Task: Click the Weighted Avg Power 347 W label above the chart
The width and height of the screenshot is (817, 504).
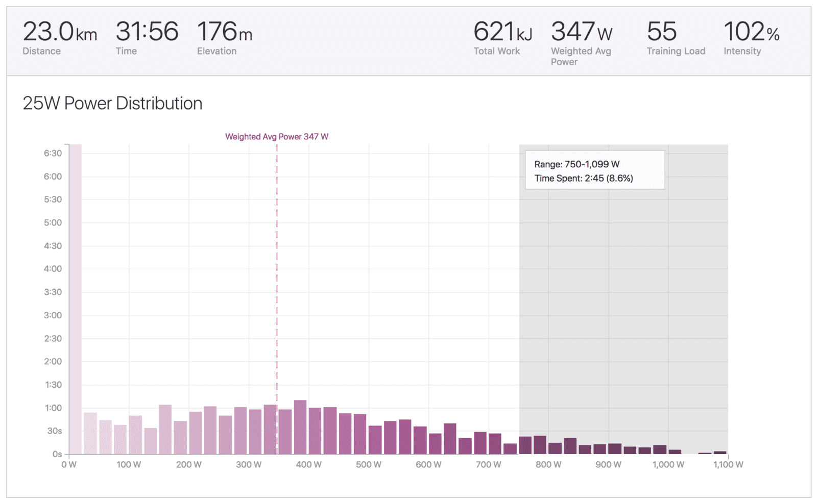Action: pos(277,137)
